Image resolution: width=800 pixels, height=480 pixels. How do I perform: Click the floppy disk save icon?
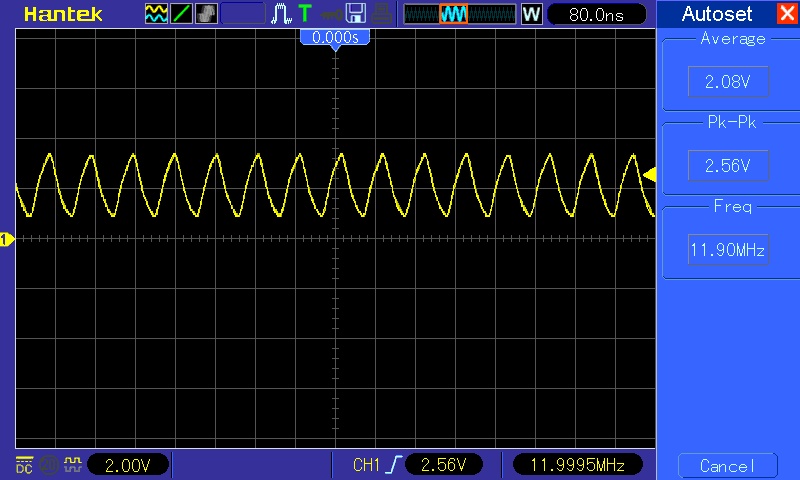[356, 14]
